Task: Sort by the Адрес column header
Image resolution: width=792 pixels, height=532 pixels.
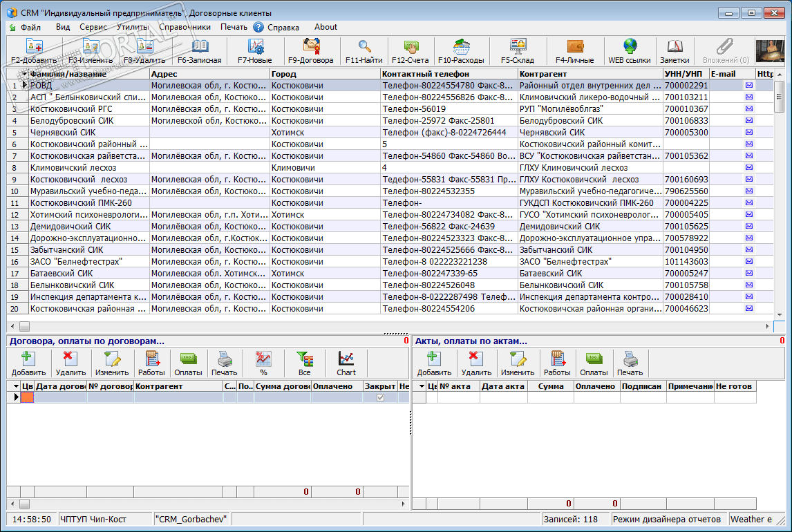Action: [209, 74]
